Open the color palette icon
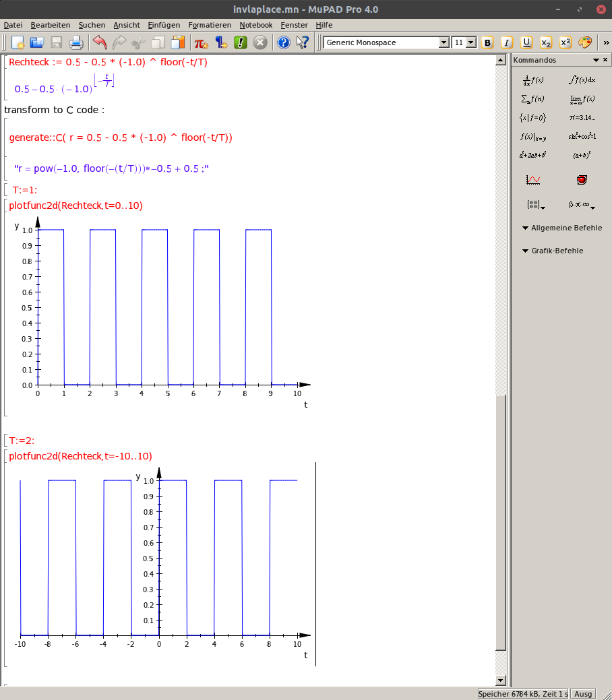This screenshot has width=612, height=700. [x=585, y=42]
